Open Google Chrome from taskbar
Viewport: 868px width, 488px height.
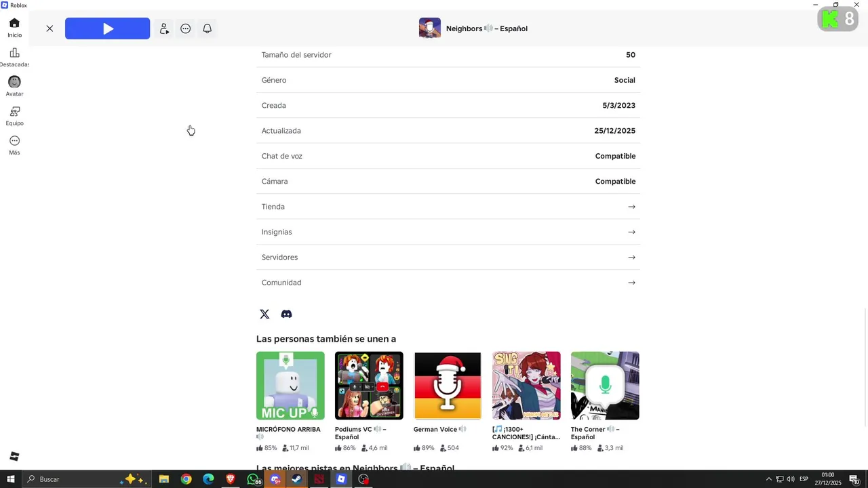point(186,479)
